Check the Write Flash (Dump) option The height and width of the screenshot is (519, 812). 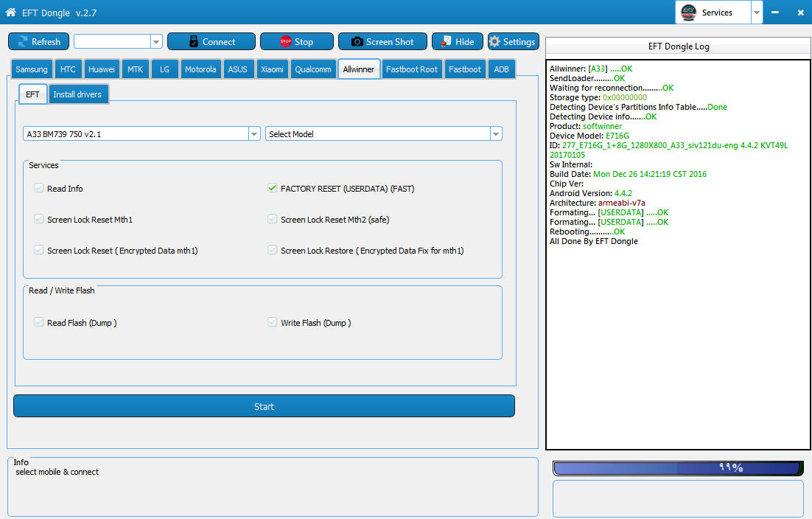[273, 322]
